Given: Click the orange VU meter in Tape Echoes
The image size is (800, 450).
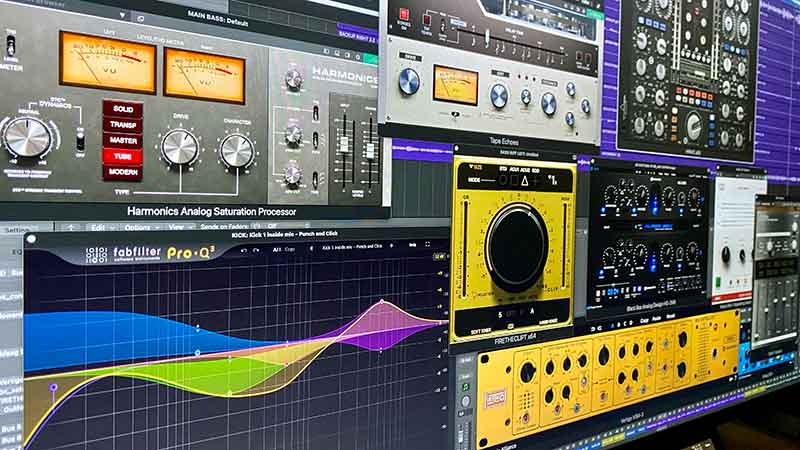Looking at the screenshot, I should coord(455,85).
